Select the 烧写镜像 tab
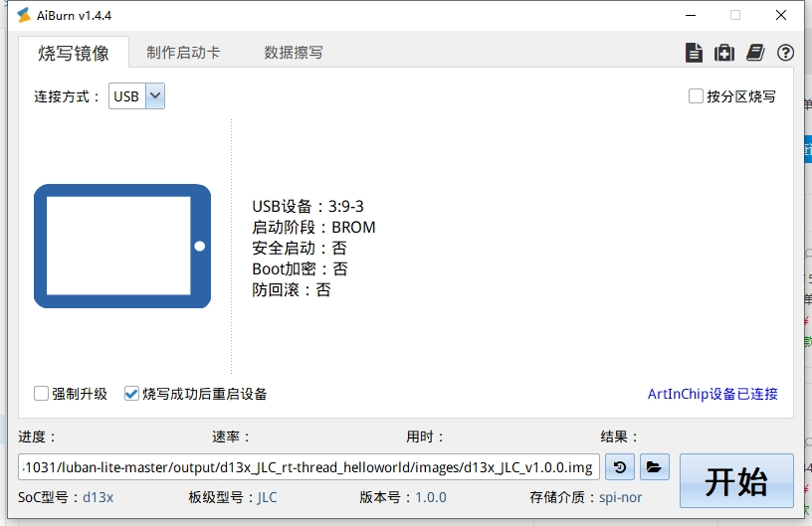Screen dimensions: 812x526 click(74, 53)
